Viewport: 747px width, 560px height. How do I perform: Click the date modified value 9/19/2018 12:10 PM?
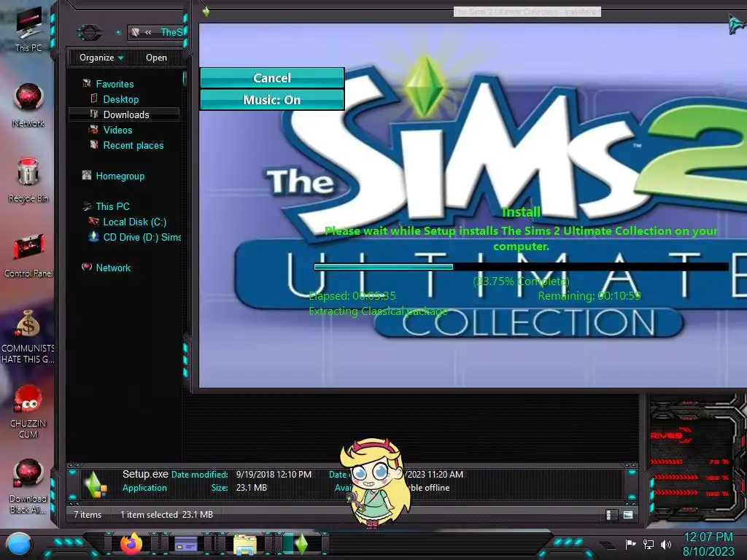[274, 475]
